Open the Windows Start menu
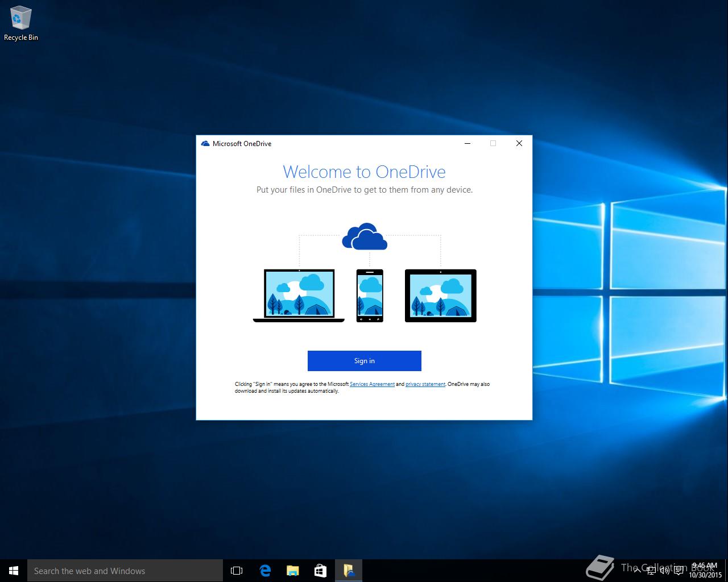The height and width of the screenshot is (582, 728). pyautogui.click(x=14, y=571)
